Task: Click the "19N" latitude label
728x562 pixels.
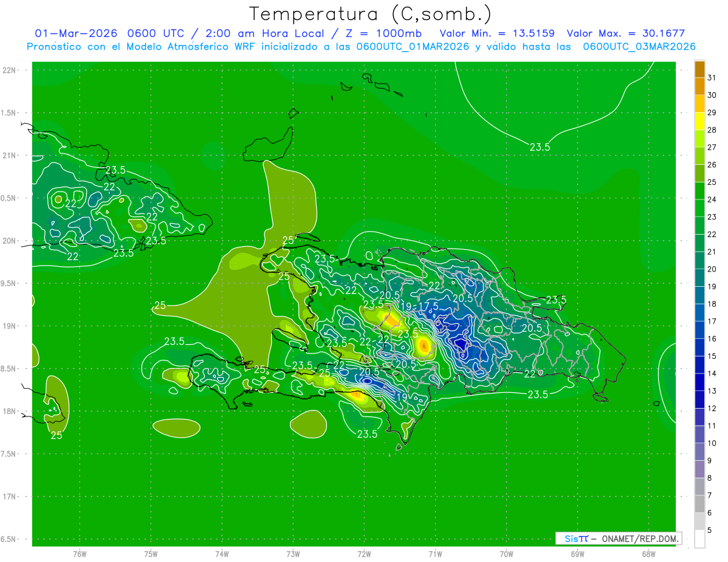Action: click(9, 326)
